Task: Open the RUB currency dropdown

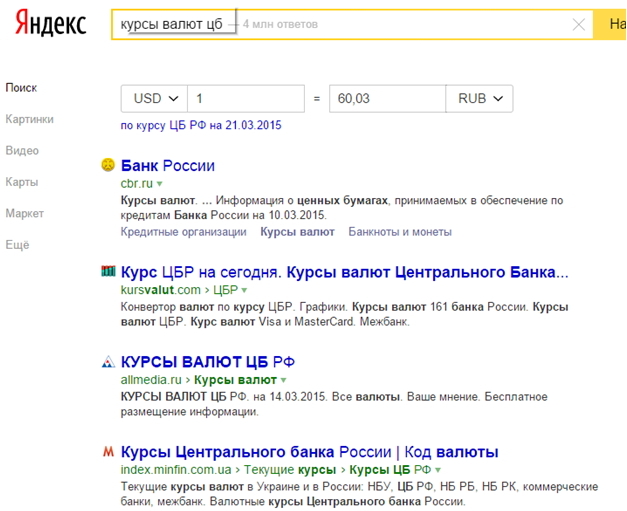Action: (x=479, y=98)
